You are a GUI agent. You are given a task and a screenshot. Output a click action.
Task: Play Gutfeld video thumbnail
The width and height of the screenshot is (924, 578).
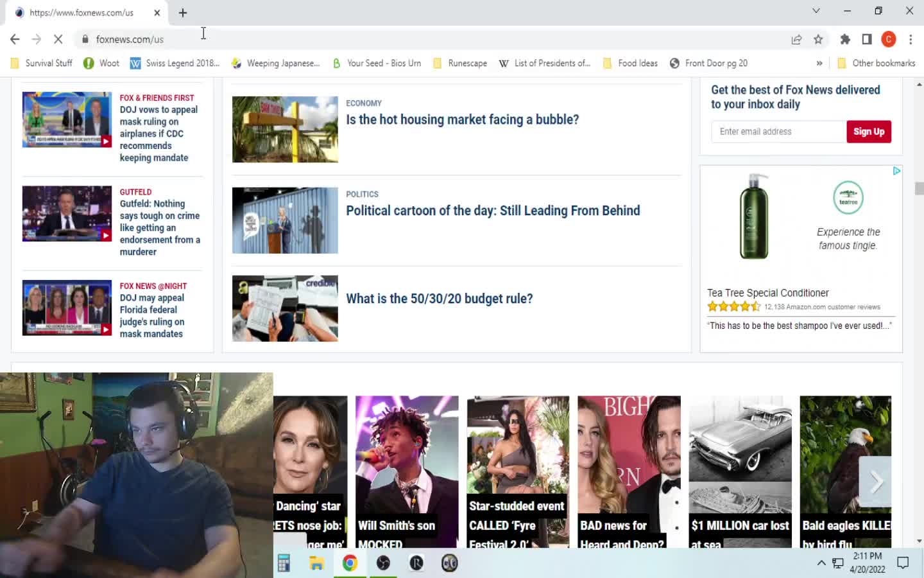click(67, 214)
